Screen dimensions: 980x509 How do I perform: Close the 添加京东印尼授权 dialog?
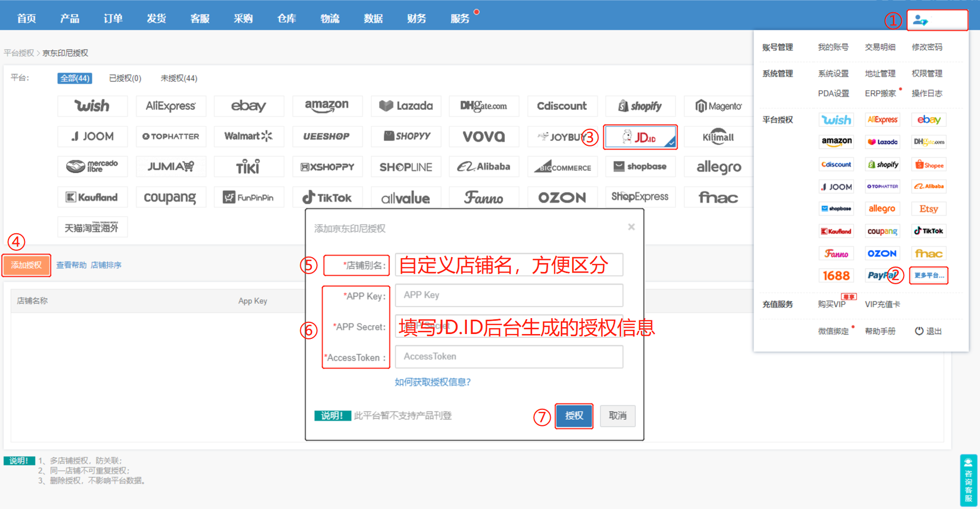631,227
